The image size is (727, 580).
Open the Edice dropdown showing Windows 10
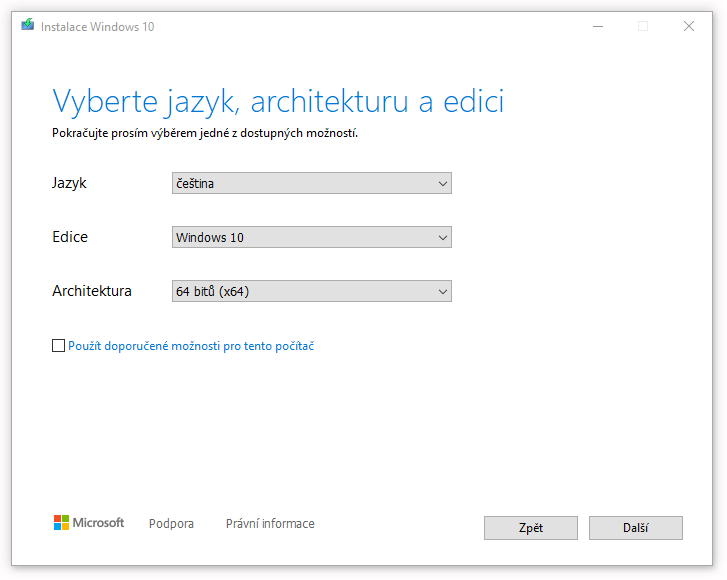[x=312, y=237]
